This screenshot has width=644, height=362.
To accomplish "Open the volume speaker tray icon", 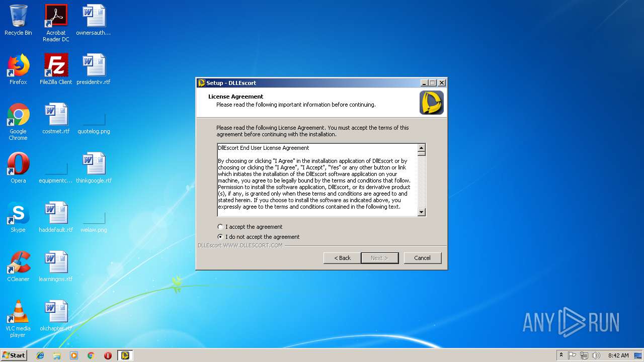I will pyautogui.click(x=596, y=355).
